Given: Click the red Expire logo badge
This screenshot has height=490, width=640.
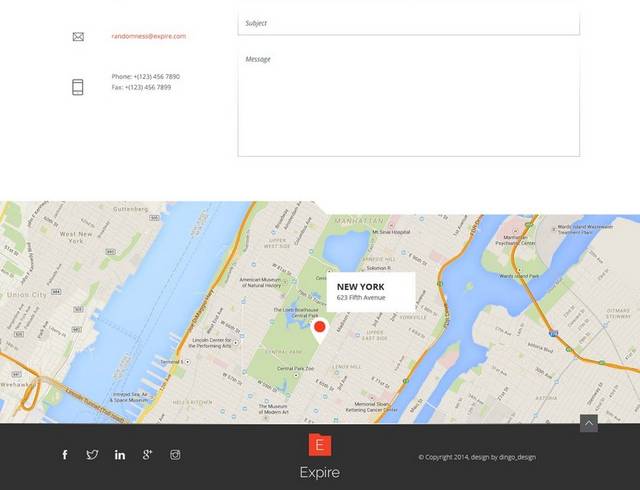Looking at the screenshot, I should click(x=320, y=445).
